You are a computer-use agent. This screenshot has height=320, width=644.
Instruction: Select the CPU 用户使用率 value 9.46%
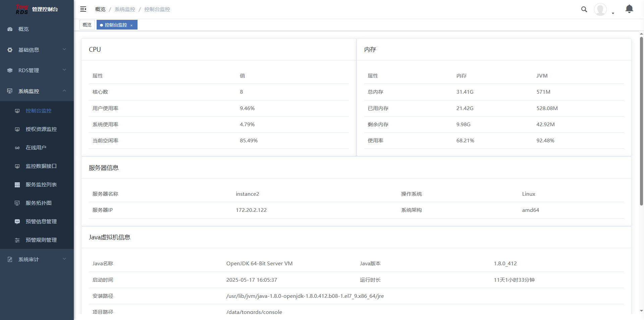(247, 108)
